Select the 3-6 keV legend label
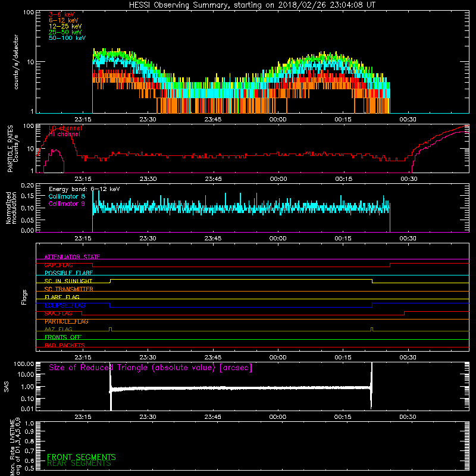Viewport: 476px width, 476px height. coord(62,14)
